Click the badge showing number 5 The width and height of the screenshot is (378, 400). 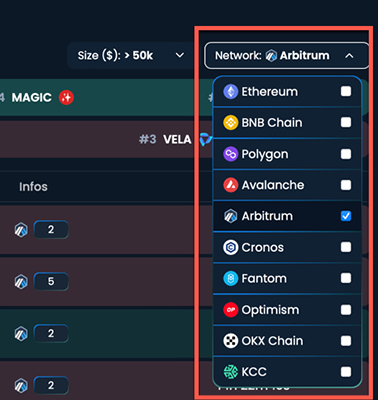(51, 281)
